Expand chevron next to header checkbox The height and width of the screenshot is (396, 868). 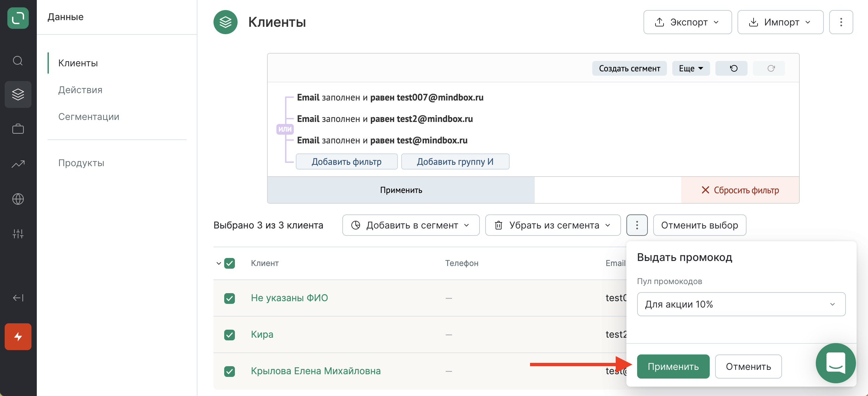(x=219, y=263)
